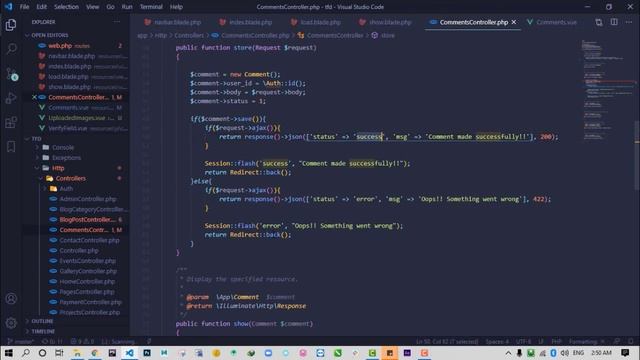
Task: Open the Manage gear icon
Action: [x=11, y=323]
